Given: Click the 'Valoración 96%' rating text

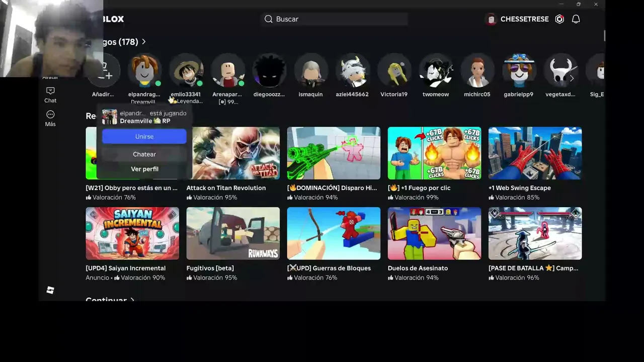Looking at the screenshot, I should pyautogui.click(x=517, y=278).
